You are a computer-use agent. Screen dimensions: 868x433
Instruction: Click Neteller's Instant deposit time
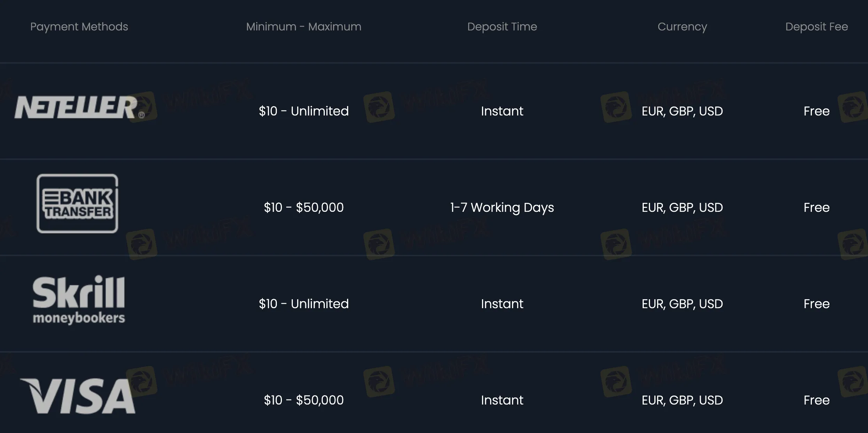[x=502, y=111]
